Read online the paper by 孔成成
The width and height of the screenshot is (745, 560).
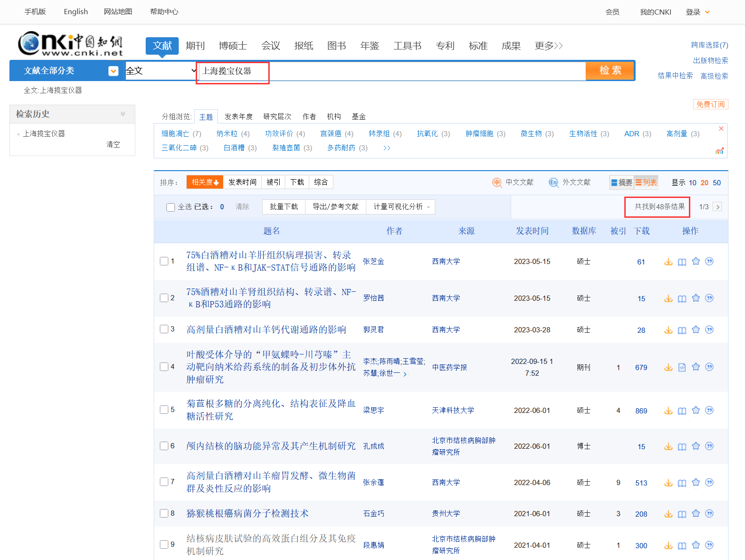coord(682,446)
